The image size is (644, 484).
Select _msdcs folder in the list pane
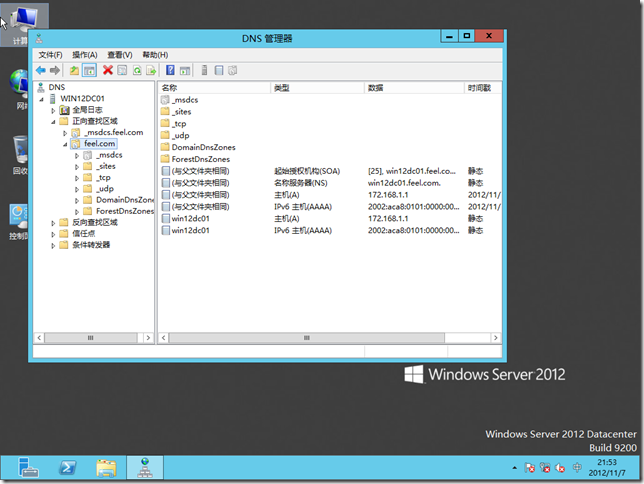[185, 100]
